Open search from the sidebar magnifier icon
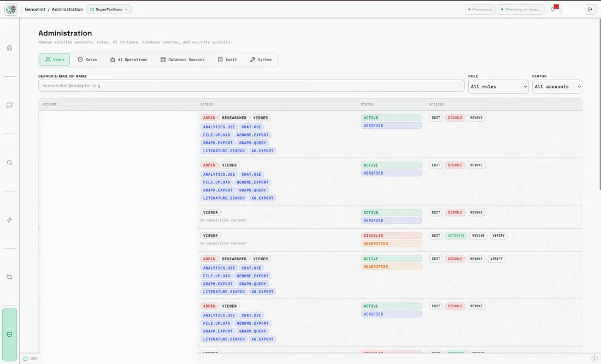This screenshot has width=601, height=364. 10,163
